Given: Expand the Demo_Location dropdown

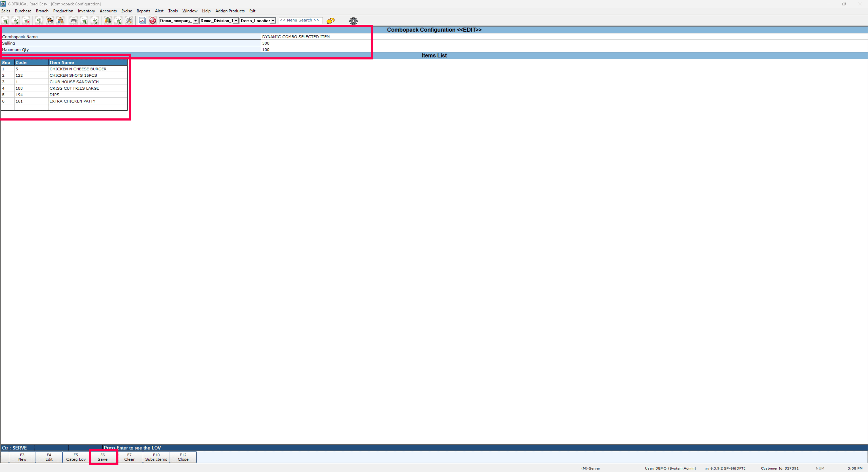Looking at the screenshot, I should point(273,21).
